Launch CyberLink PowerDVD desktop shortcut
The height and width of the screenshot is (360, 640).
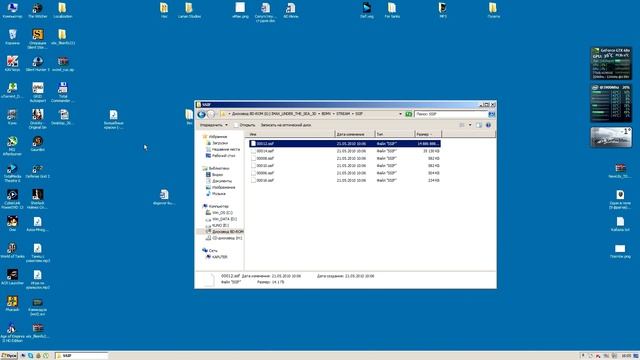point(12,199)
